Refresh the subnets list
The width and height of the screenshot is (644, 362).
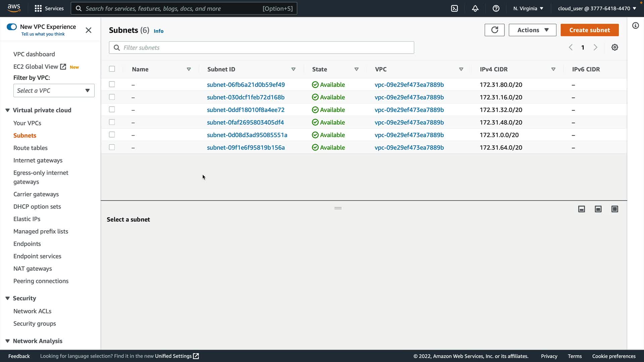pos(494,30)
